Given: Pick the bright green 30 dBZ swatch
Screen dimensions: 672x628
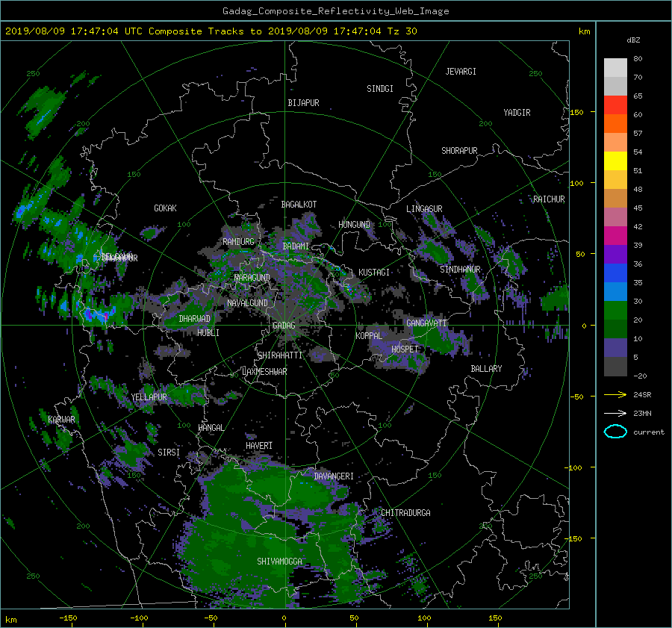Looking at the screenshot, I should click(x=615, y=310).
